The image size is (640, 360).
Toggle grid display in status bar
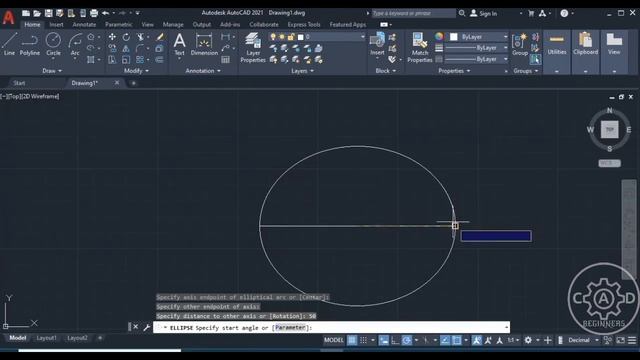(352, 340)
